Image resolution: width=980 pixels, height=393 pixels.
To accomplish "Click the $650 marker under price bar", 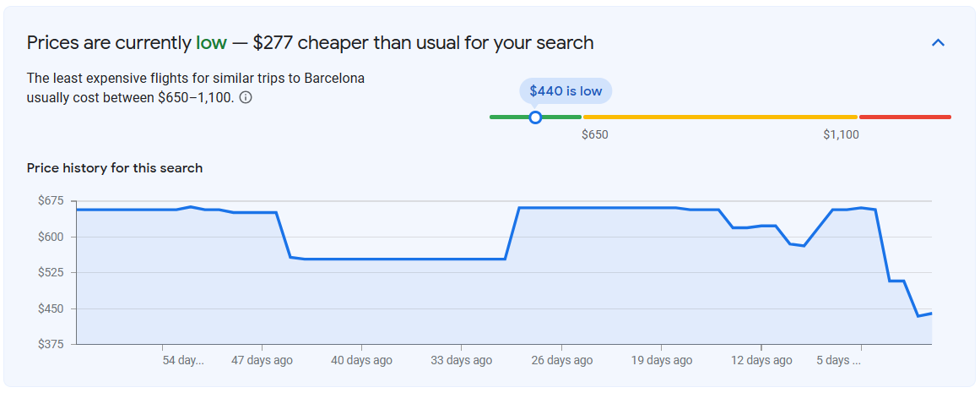I will [x=595, y=134].
